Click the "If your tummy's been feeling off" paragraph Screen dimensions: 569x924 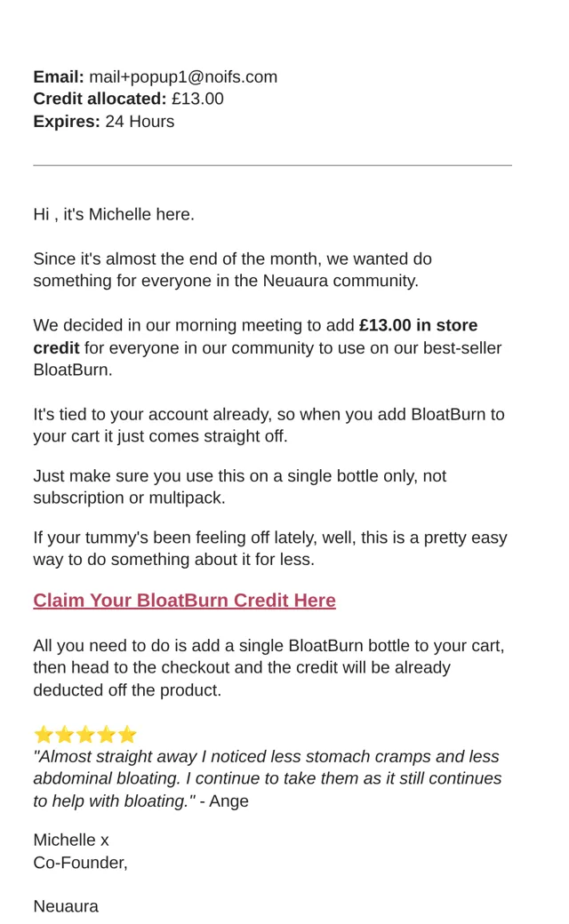[x=270, y=549]
